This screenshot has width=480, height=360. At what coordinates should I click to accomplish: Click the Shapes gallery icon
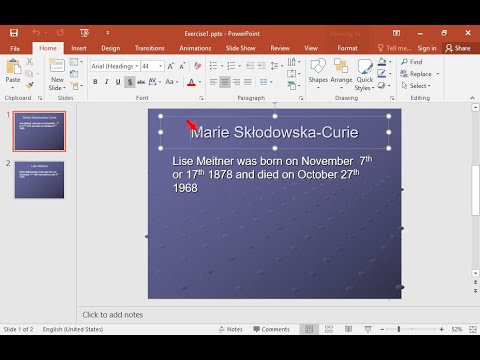click(x=318, y=66)
